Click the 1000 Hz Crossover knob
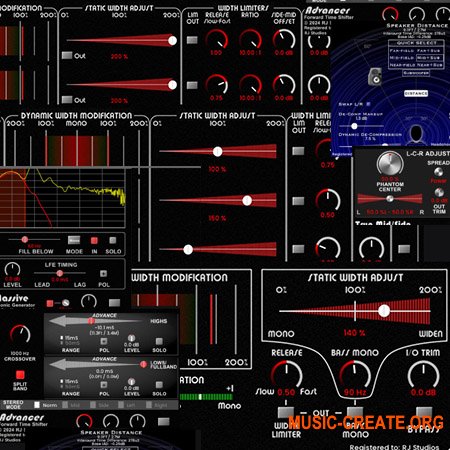Image resolution: width=450 pixels, height=450 pixels. coord(20,335)
